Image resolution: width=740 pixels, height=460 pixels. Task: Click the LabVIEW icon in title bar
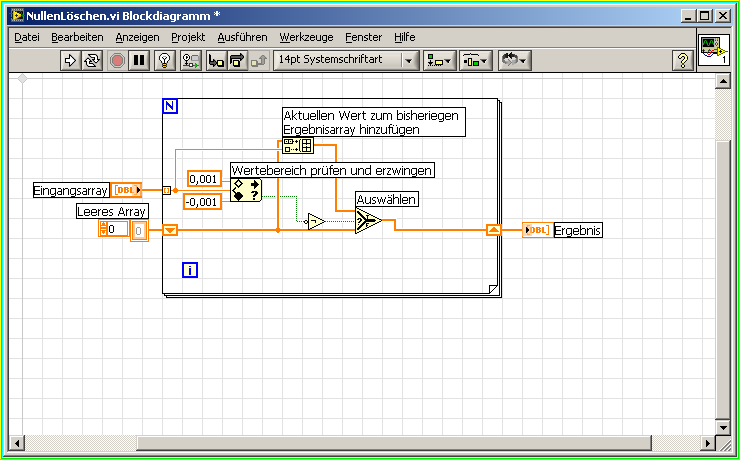click(17, 16)
